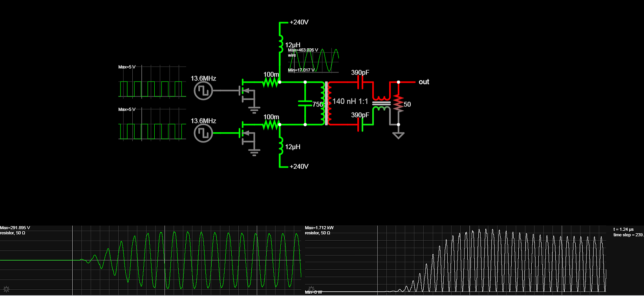Select the lower 390pF capacitor
This screenshot has width=644, height=296.
(x=360, y=124)
